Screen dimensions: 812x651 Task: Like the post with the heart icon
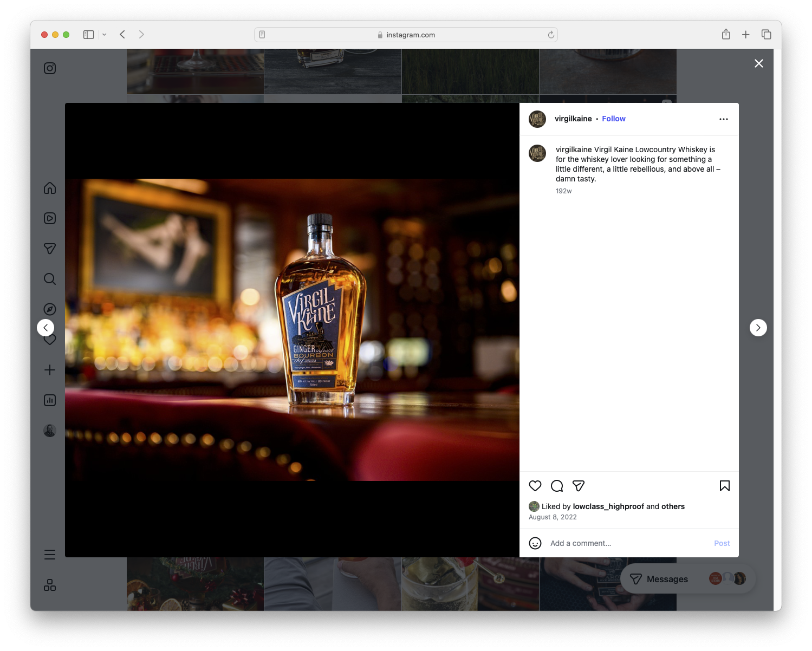point(535,486)
